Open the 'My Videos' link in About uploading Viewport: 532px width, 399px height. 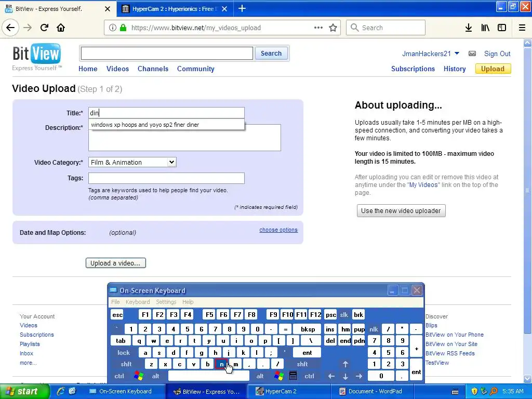coord(423,185)
